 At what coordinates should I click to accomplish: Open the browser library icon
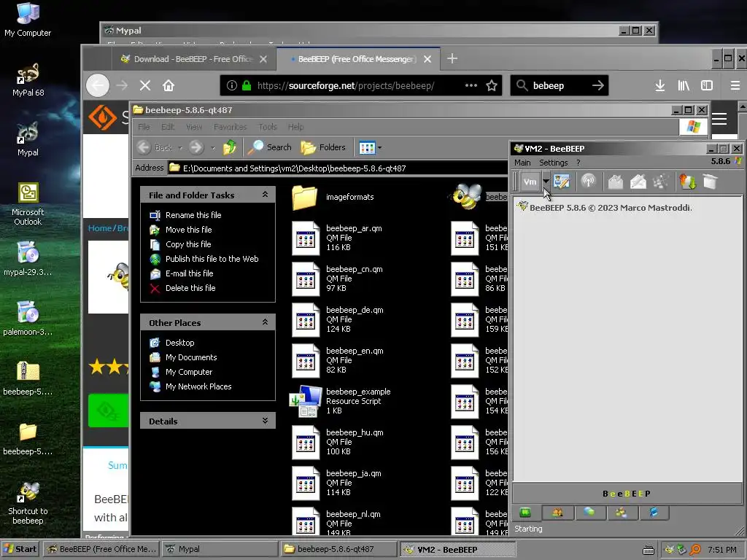coord(683,85)
